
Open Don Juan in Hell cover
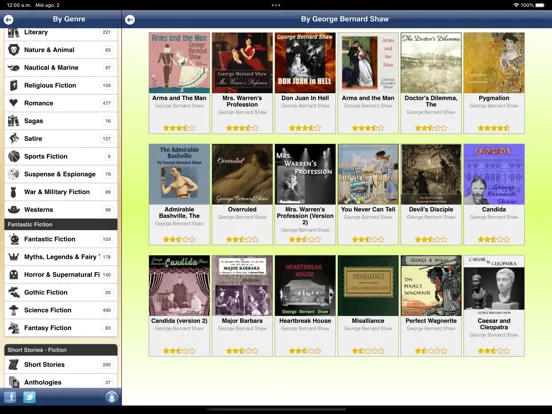click(x=305, y=63)
